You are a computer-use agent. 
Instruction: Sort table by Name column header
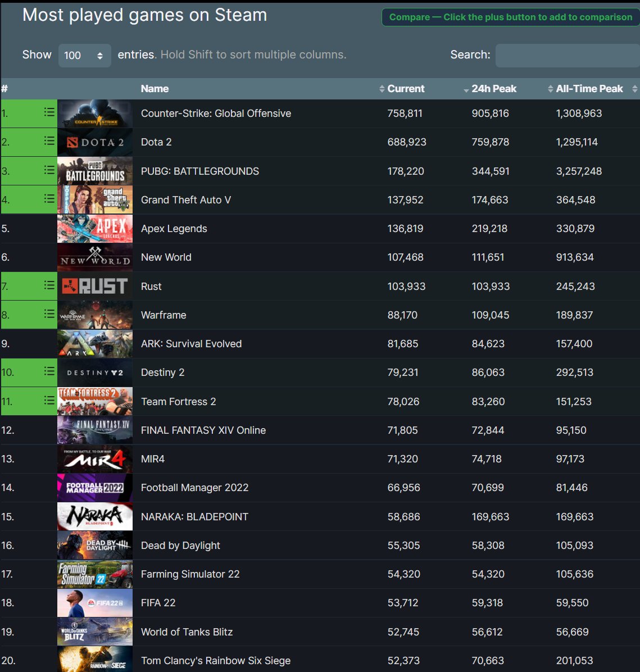click(x=155, y=89)
